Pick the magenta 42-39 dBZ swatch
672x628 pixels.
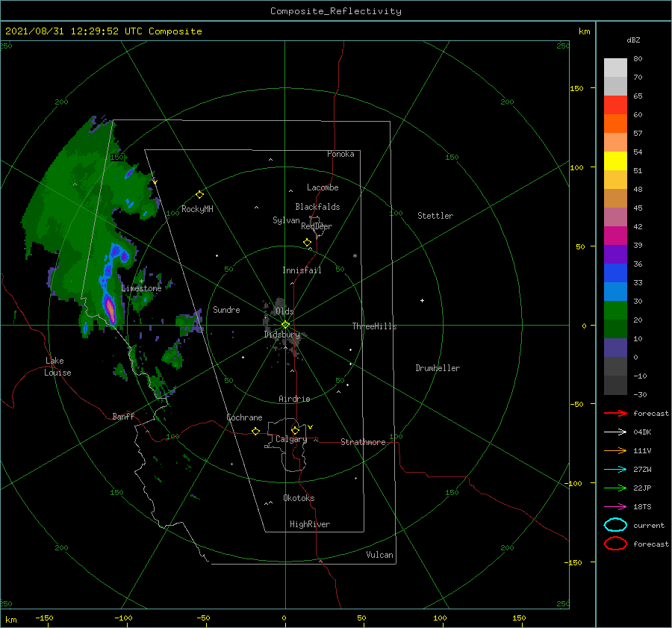coord(615,236)
